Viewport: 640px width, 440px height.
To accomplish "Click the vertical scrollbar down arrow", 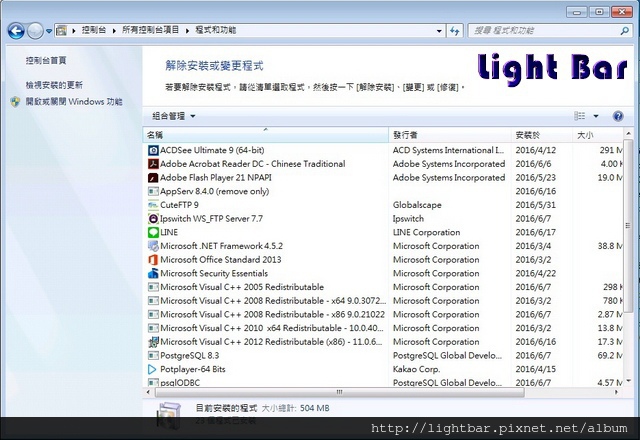I will tap(628, 381).
